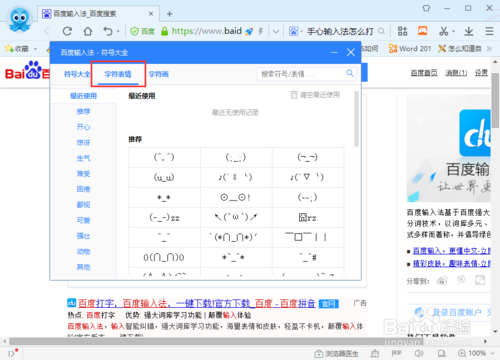Click the magnifier in browser search box

point(381,31)
